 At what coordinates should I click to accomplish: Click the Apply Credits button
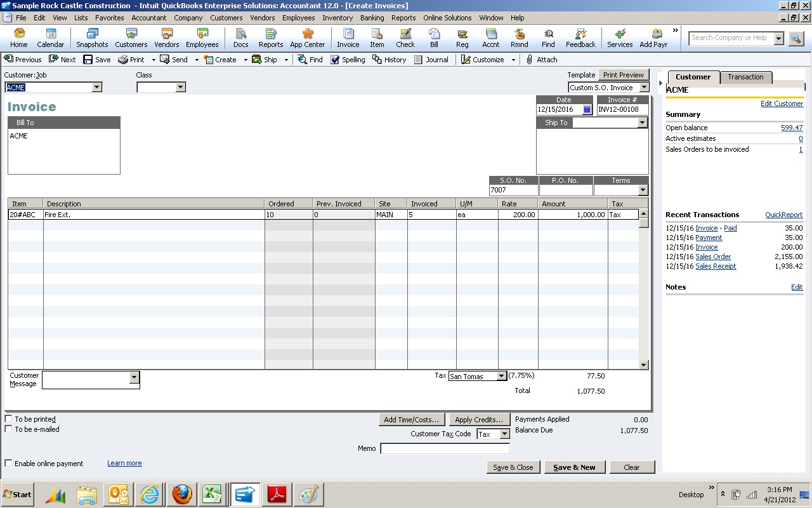(x=479, y=420)
